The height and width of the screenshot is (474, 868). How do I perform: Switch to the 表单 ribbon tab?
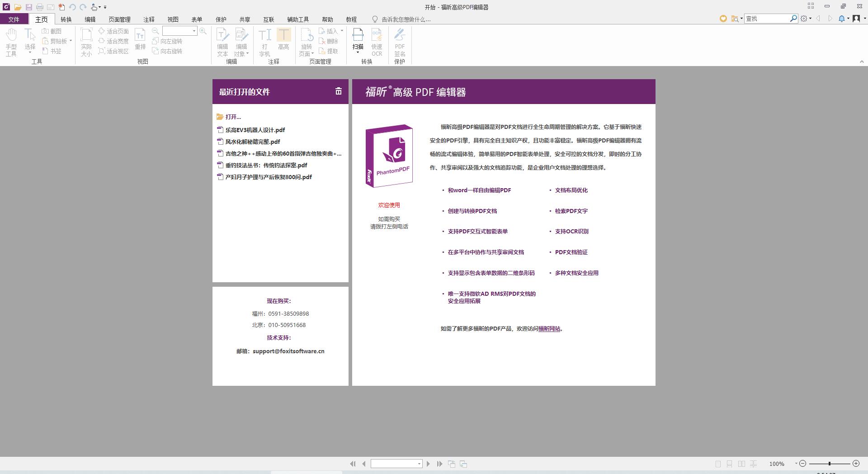pos(197,19)
